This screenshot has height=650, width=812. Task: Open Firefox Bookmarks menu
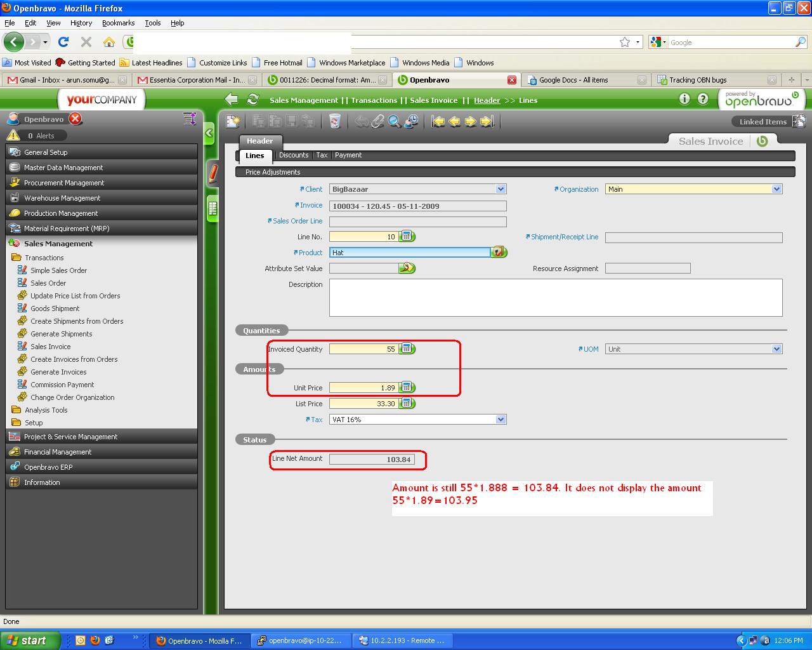[x=118, y=23]
